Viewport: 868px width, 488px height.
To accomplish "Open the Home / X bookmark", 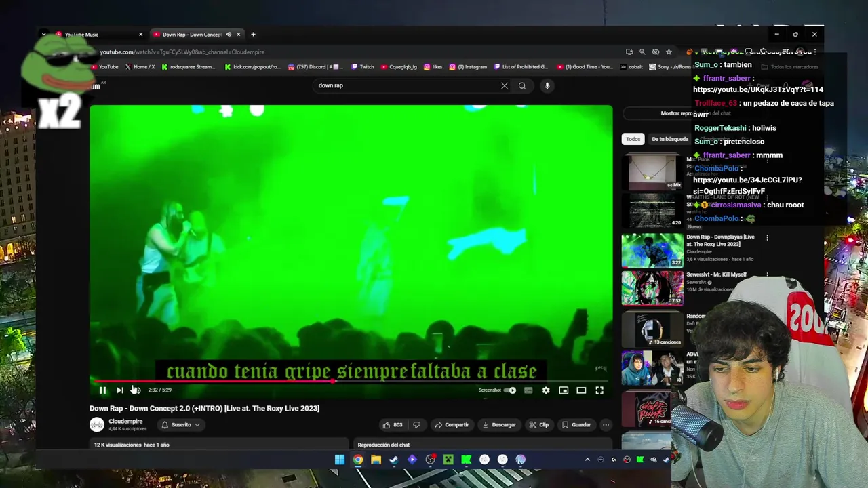I will [140, 67].
